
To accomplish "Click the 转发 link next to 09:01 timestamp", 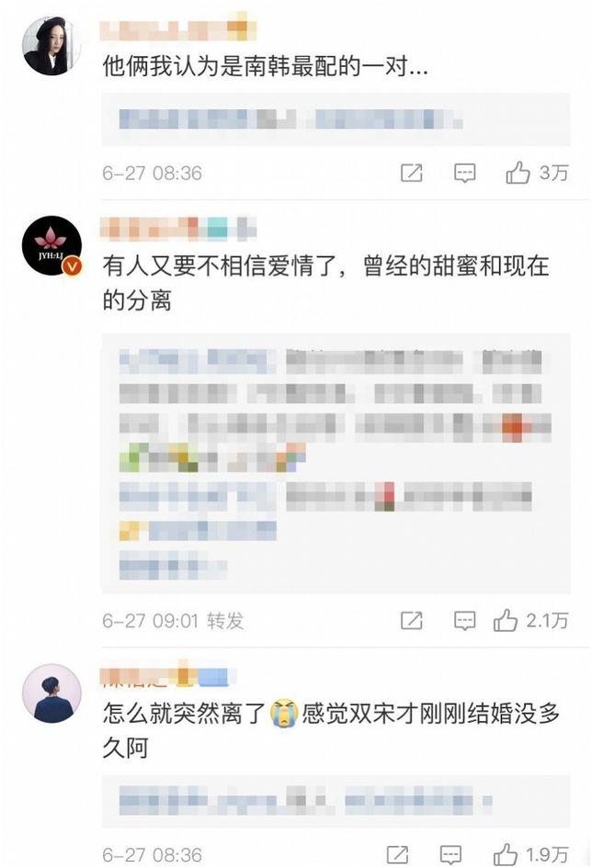I will 225,621.
